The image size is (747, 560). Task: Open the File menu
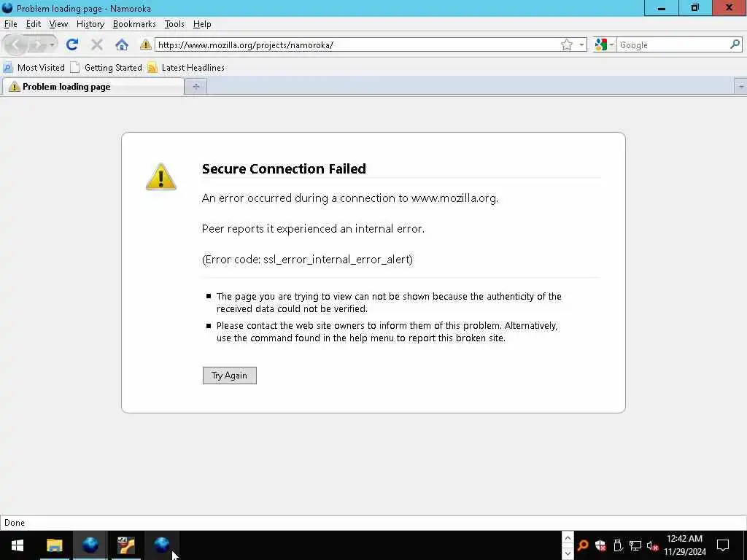tap(10, 24)
